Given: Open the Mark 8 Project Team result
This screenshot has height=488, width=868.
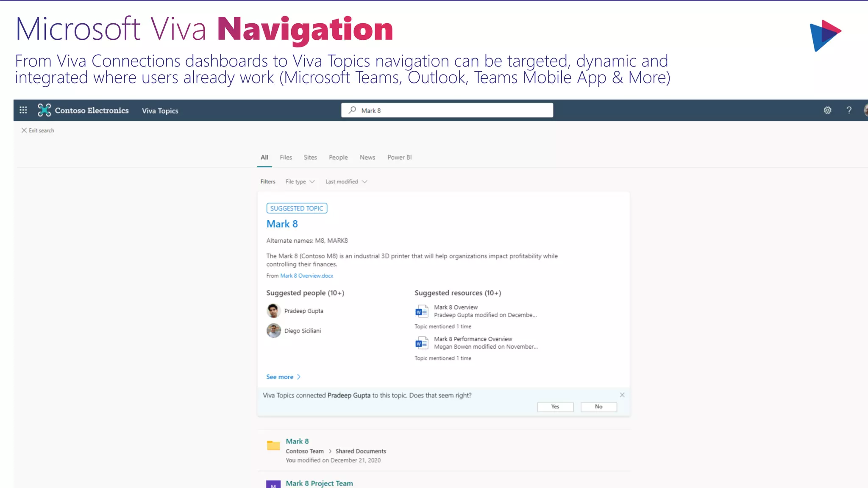Looking at the screenshot, I should [x=319, y=483].
